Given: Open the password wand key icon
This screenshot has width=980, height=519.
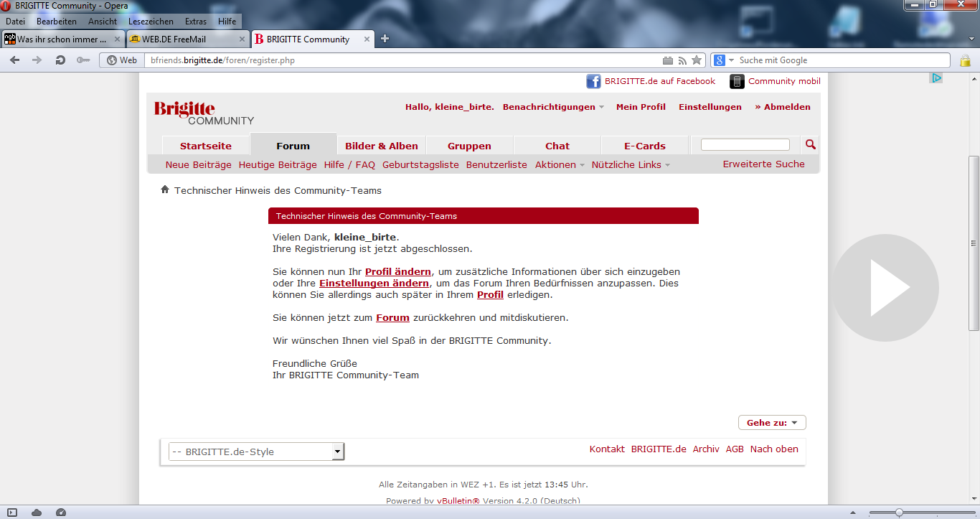Looking at the screenshot, I should point(83,60).
